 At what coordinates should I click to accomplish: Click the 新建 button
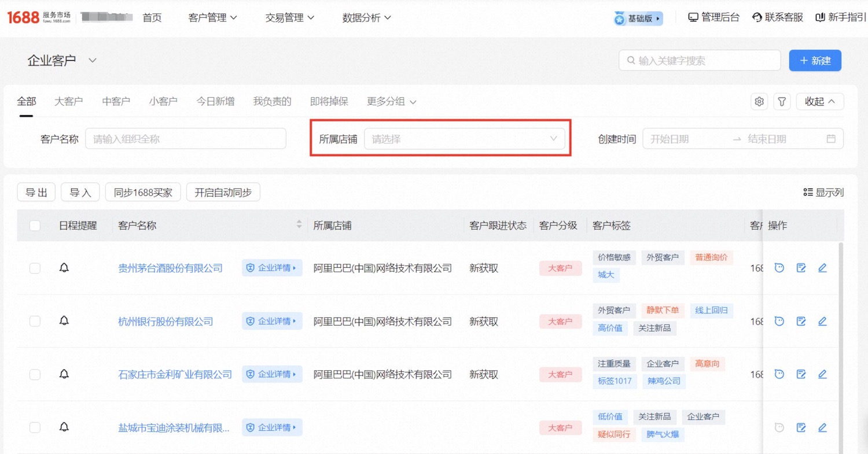(x=815, y=61)
